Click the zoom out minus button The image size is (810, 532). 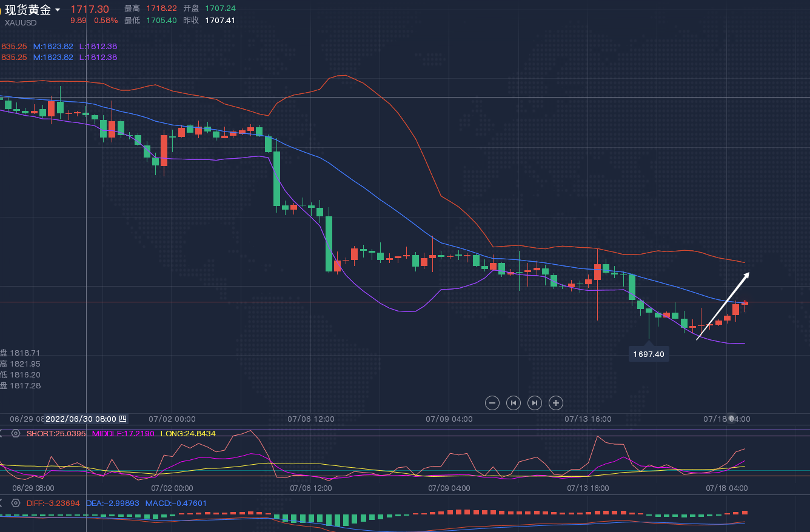492,403
